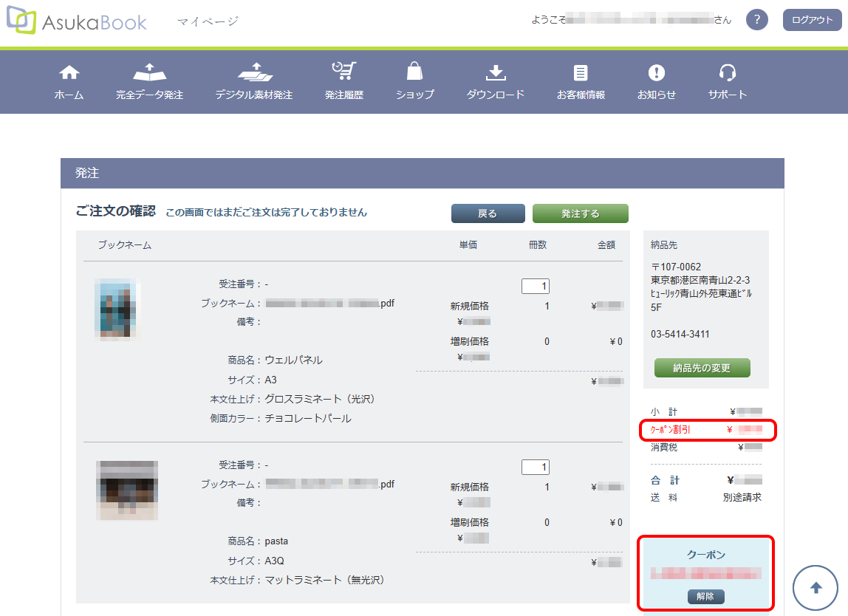
Task: Click the Home house icon
Action: click(69, 72)
